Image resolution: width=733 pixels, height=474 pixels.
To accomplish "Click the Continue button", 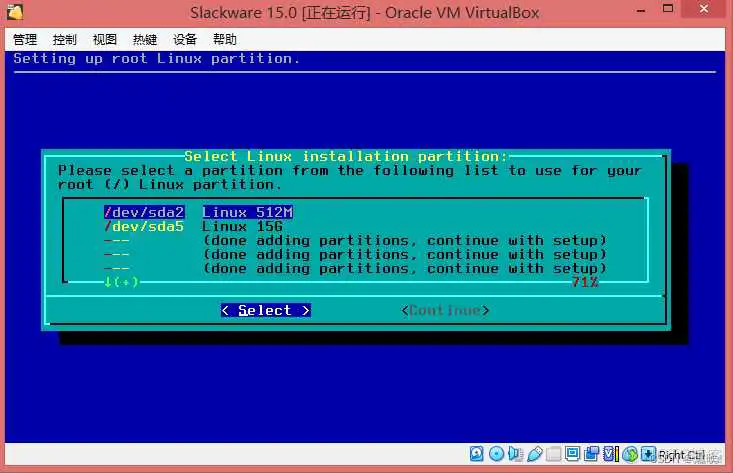I will point(445,310).
